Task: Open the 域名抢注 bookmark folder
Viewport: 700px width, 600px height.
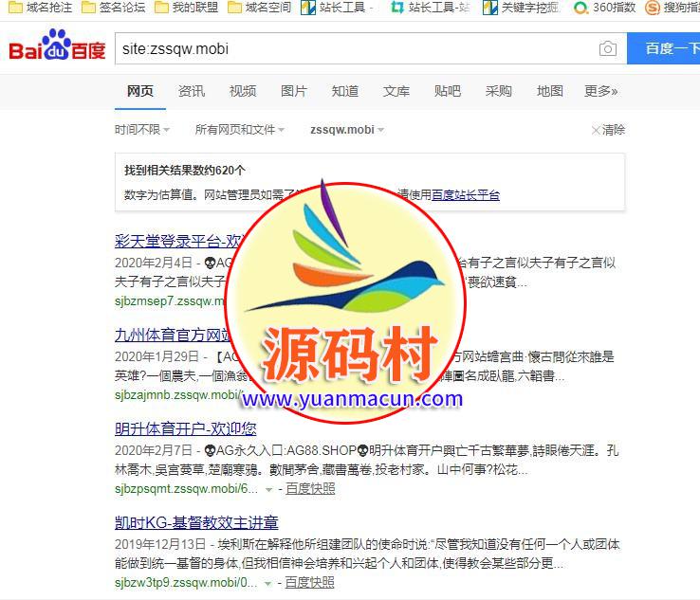Action: (41, 8)
